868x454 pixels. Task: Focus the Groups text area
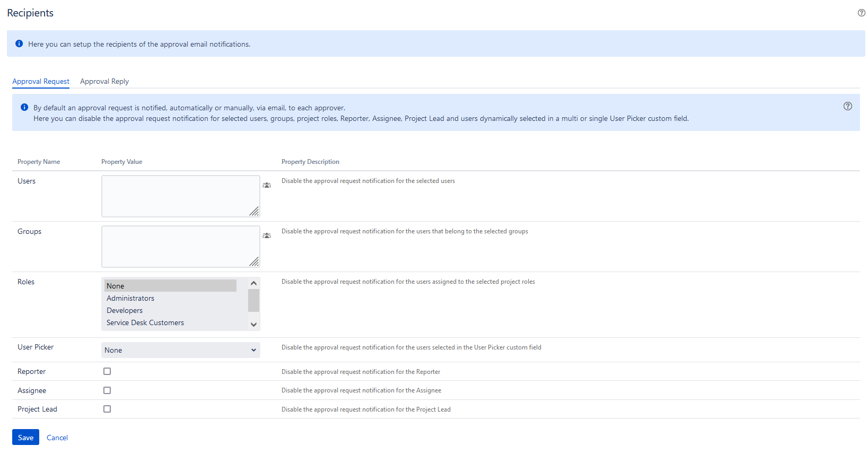tap(180, 247)
